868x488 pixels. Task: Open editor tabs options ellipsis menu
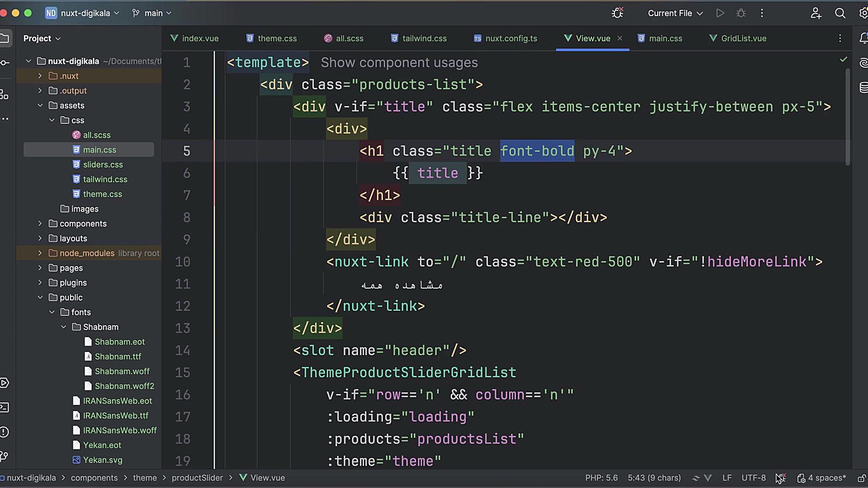pos(840,38)
